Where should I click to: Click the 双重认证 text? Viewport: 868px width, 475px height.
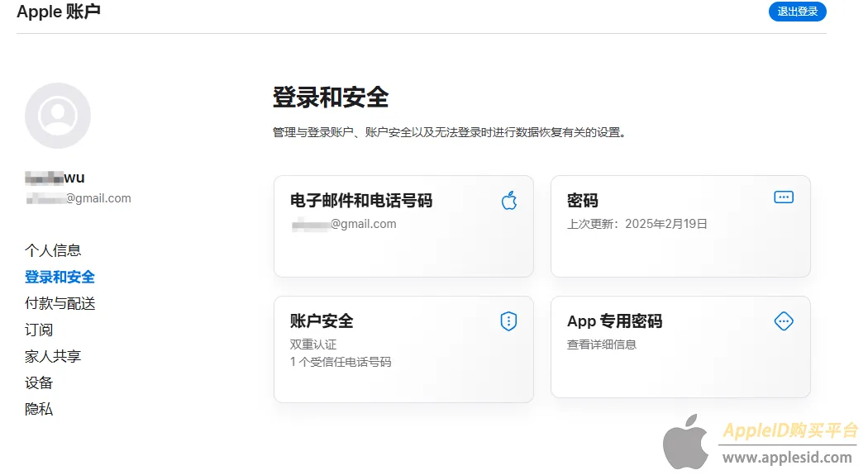coord(313,344)
